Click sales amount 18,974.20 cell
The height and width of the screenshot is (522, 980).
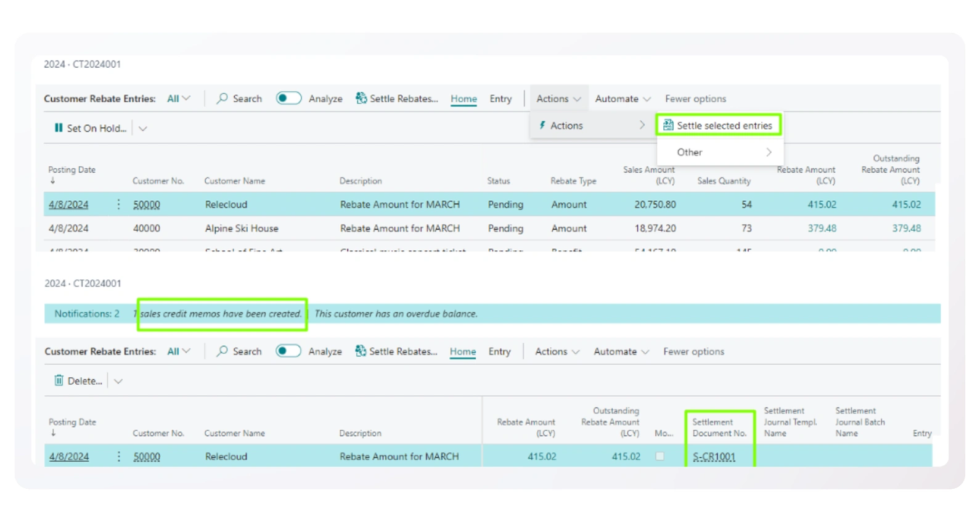(655, 228)
